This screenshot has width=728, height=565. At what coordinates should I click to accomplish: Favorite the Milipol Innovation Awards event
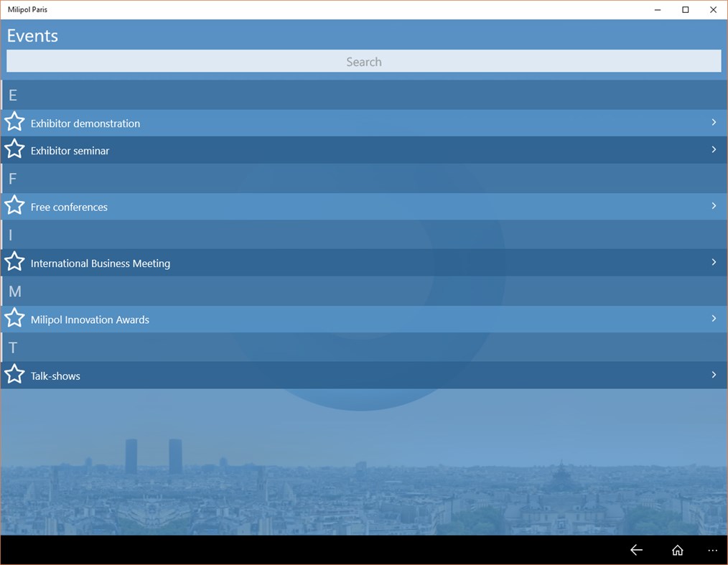[x=14, y=317]
